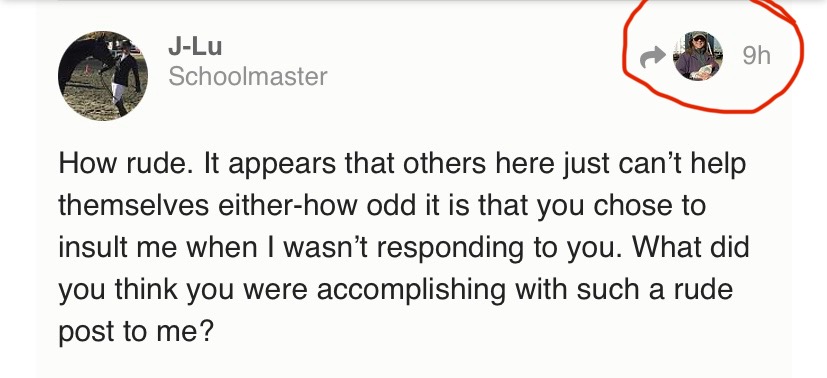The image size is (827, 378).
Task: Click the final line "post to me?"
Action: 136,332
